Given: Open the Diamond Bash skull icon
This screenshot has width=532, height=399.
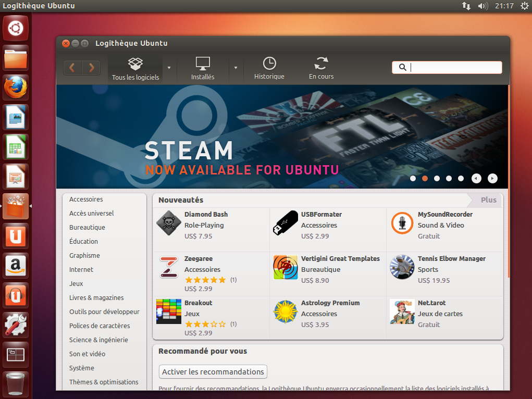Looking at the screenshot, I should pos(168,223).
